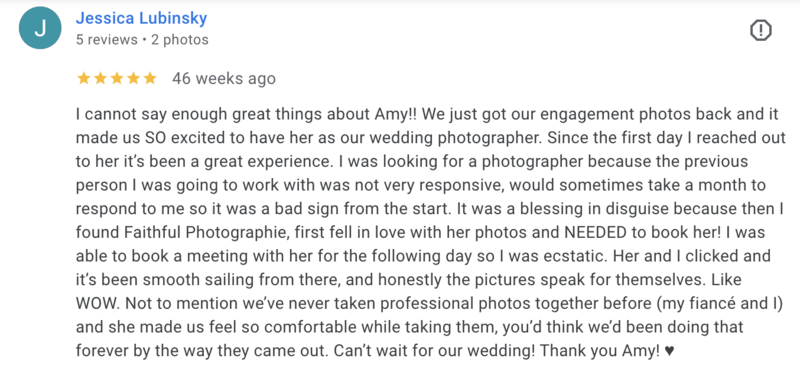Click the heart symbol ending the review
Screen dimensions: 800x368
(670, 351)
